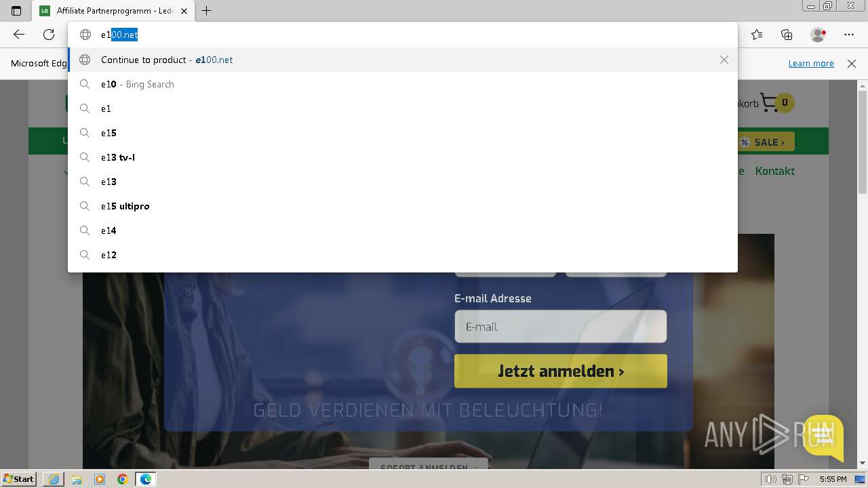Click the search icon beside e14 suggestion
Image resolution: width=868 pixels, height=488 pixels.
click(x=85, y=230)
